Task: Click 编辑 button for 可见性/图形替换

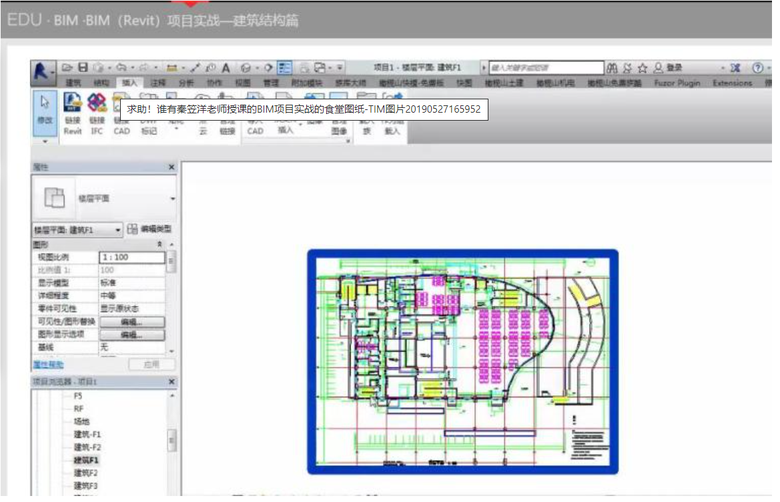Action: 131,322
